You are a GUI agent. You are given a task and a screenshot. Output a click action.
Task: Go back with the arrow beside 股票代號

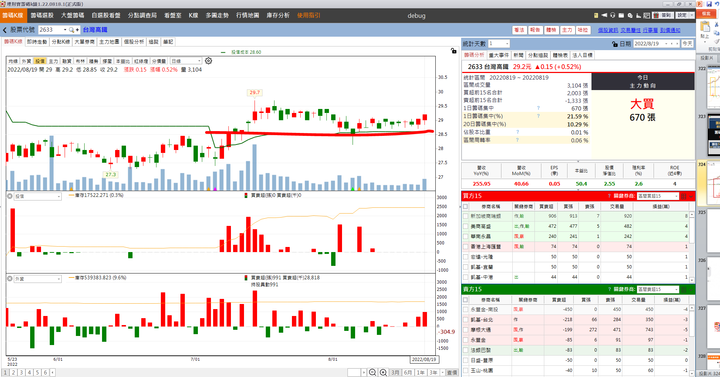click(5, 30)
